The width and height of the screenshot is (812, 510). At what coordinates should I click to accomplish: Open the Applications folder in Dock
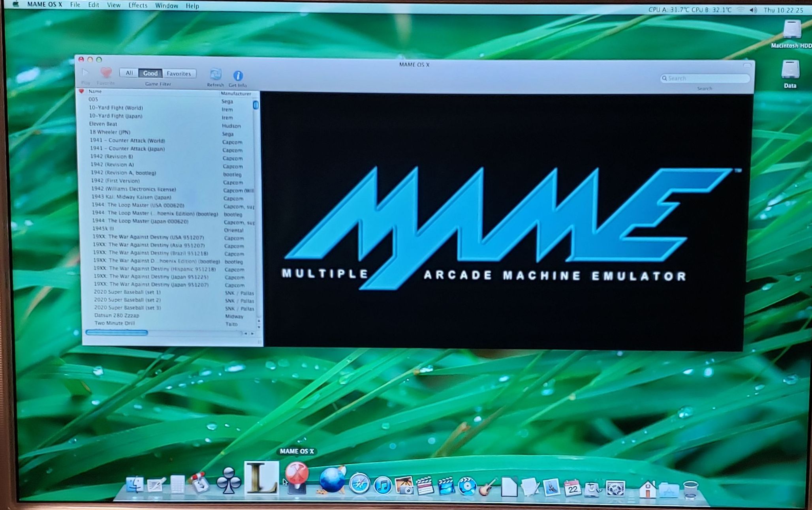pos(669,489)
